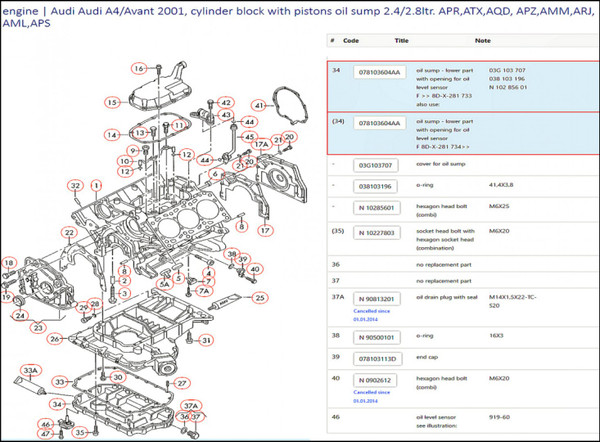Open part code 038103196 o-ring

379,186
